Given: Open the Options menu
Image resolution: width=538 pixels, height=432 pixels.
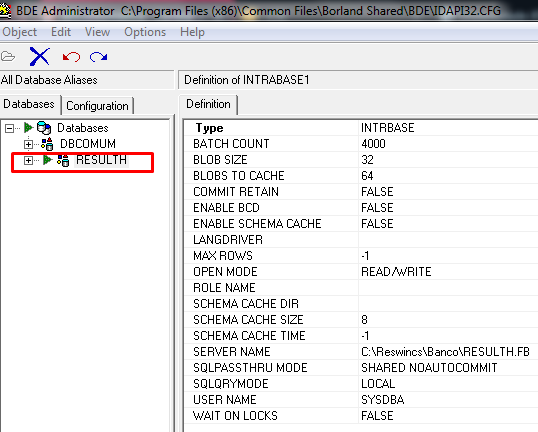Looking at the screenshot, I should 145,32.
